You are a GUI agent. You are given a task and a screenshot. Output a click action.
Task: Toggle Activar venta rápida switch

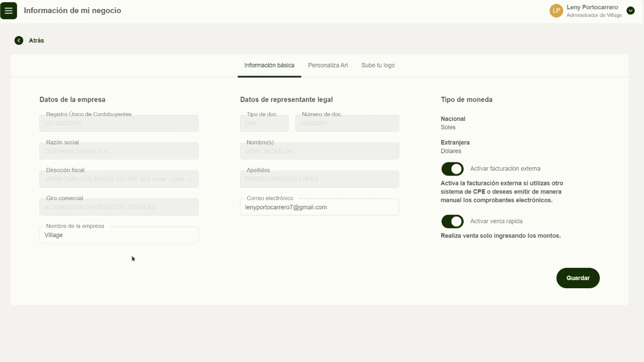452,221
